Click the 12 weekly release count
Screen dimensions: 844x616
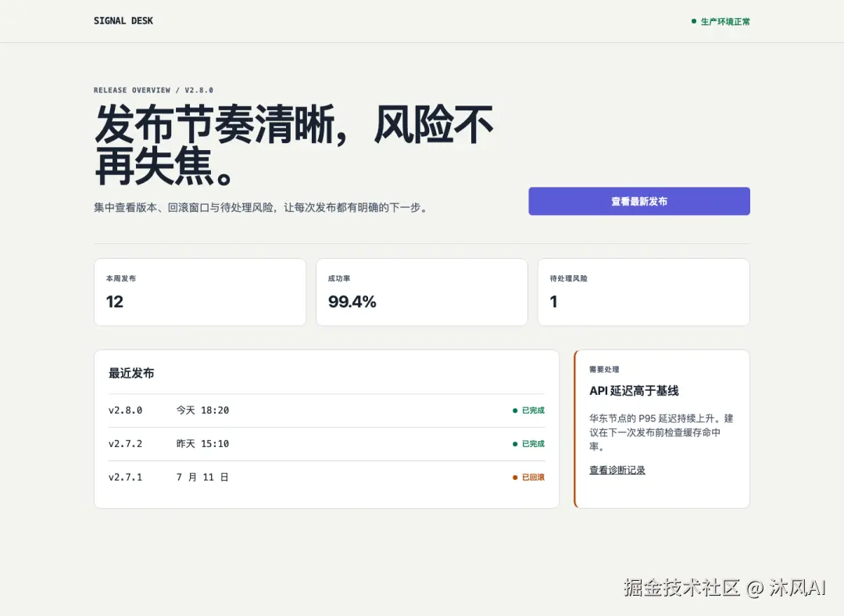click(115, 302)
